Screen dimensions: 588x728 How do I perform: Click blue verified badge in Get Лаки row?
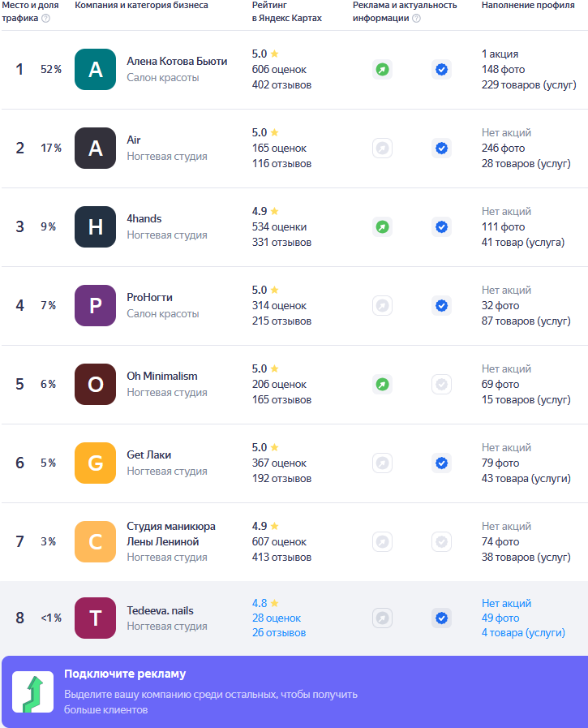pyautogui.click(x=441, y=463)
